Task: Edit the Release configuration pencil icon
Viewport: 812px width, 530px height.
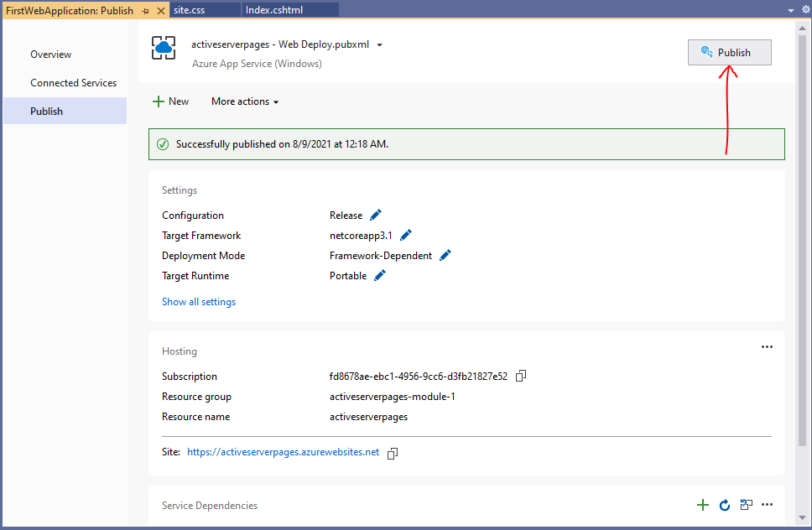Action: click(376, 215)
